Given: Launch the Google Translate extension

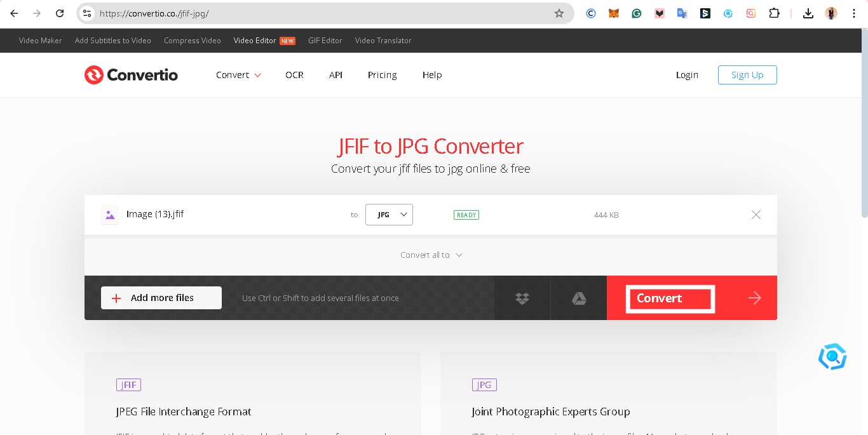Looking at the screenshot, I should coord(682,13).
